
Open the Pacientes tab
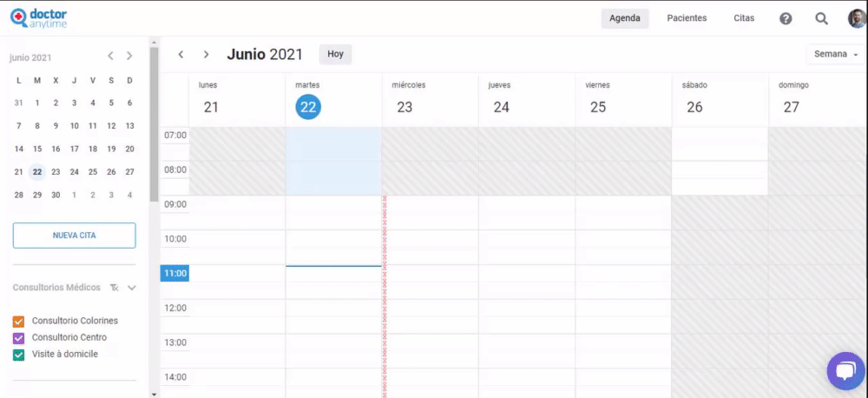point(687,18)
